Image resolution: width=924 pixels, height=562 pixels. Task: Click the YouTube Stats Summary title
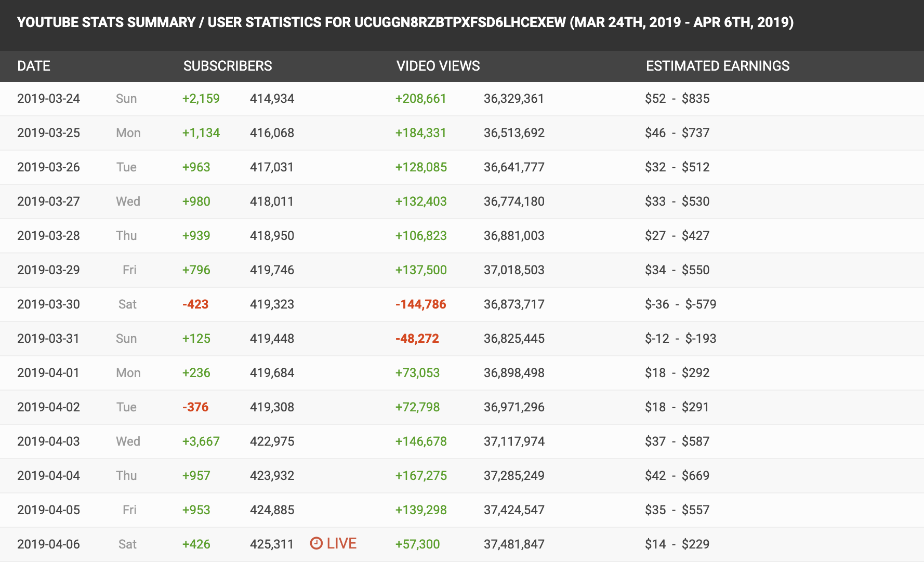[405, 22]
